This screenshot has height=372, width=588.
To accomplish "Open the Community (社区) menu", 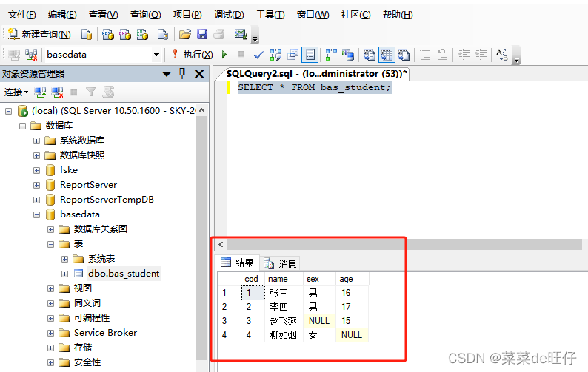I will coord(356,15).
